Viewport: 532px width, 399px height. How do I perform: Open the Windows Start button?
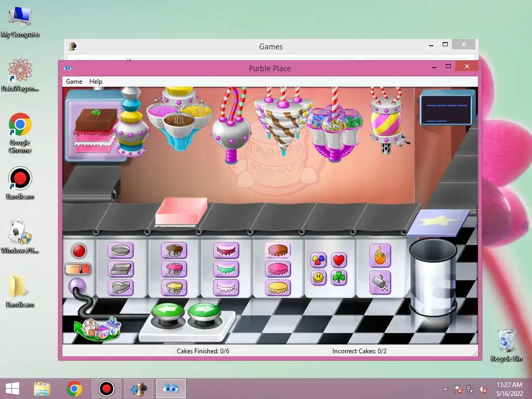point(12,389)
